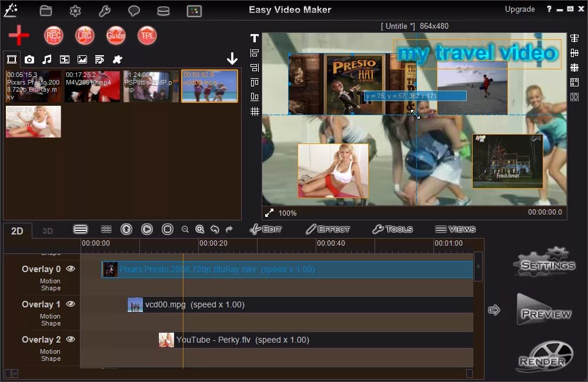The width and height of the screenshot is (588, 382).
Task: Toggle visibility of Overlay 1
Action: point(70,304)
